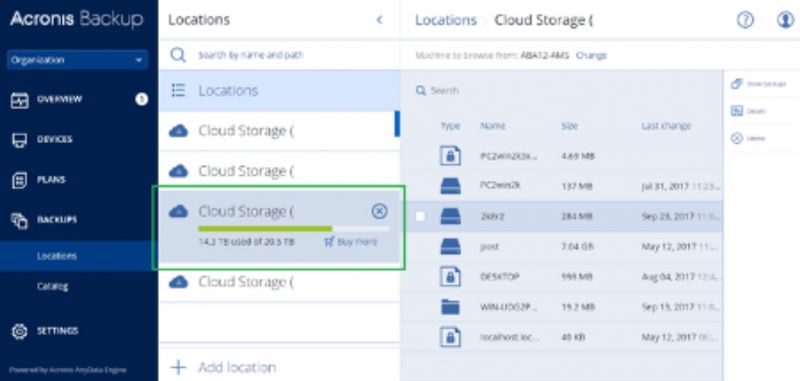
Task: Click the Show backups action
Action: point(766,84)
